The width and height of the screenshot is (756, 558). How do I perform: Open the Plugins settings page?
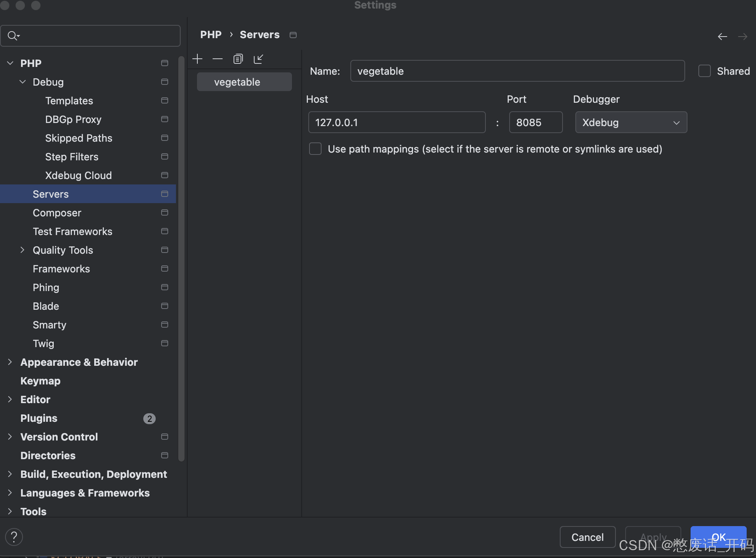(x=39, y=418)
